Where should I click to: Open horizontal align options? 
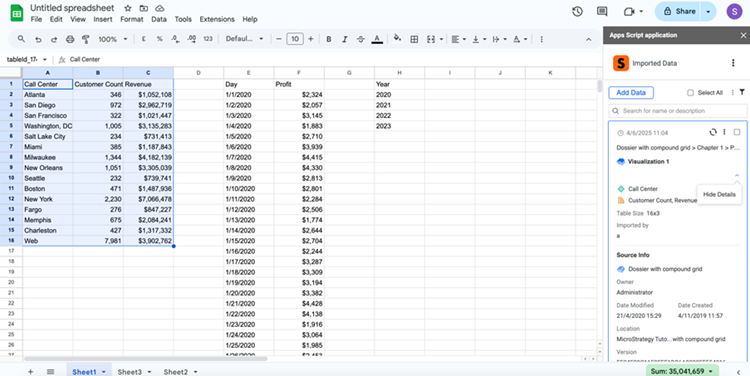pos(458,39)
